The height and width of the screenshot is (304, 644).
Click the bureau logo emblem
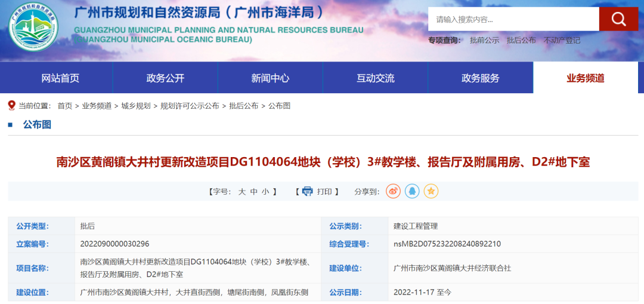click(x=33, y=27)
